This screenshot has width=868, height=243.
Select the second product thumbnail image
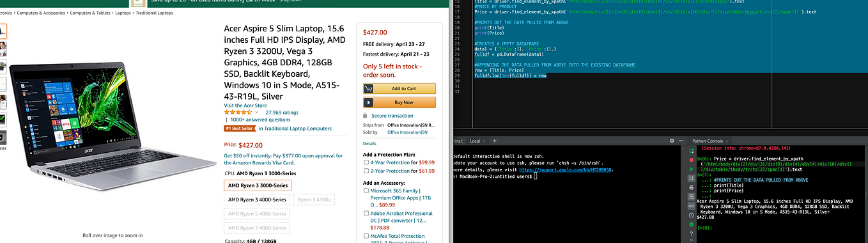click(x=3, y=49)
